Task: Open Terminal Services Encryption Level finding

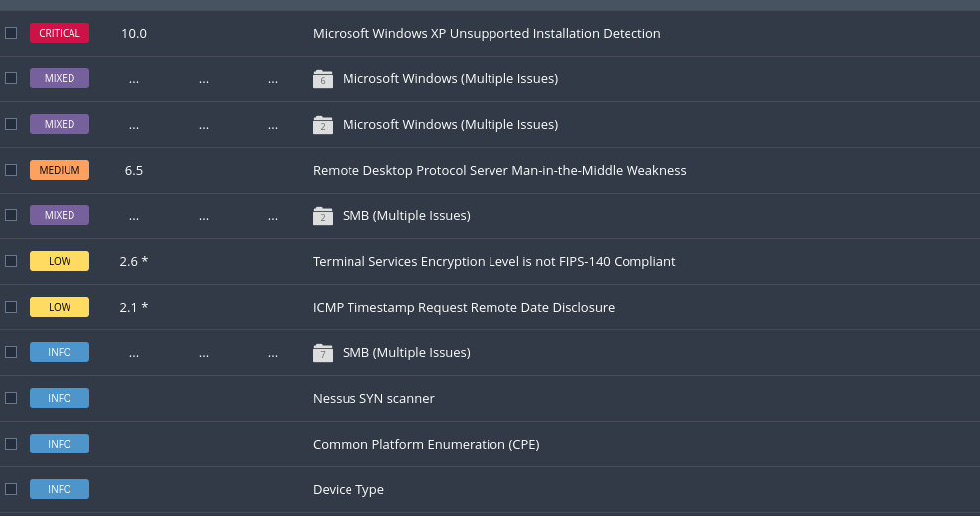Action: tap(493, 262)
